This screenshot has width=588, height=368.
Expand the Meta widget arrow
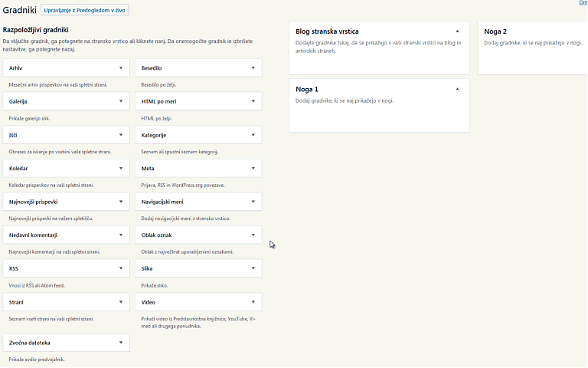coord(253,168)
